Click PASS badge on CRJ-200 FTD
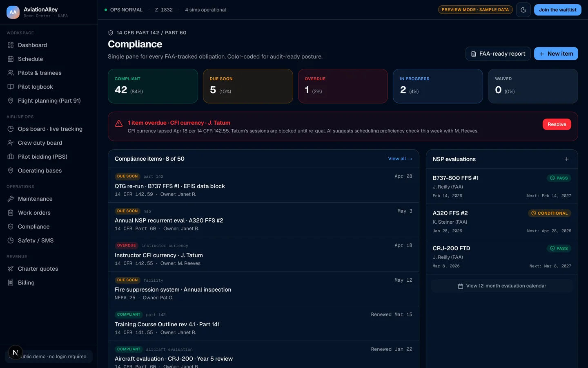 click(x=559, y=248)
